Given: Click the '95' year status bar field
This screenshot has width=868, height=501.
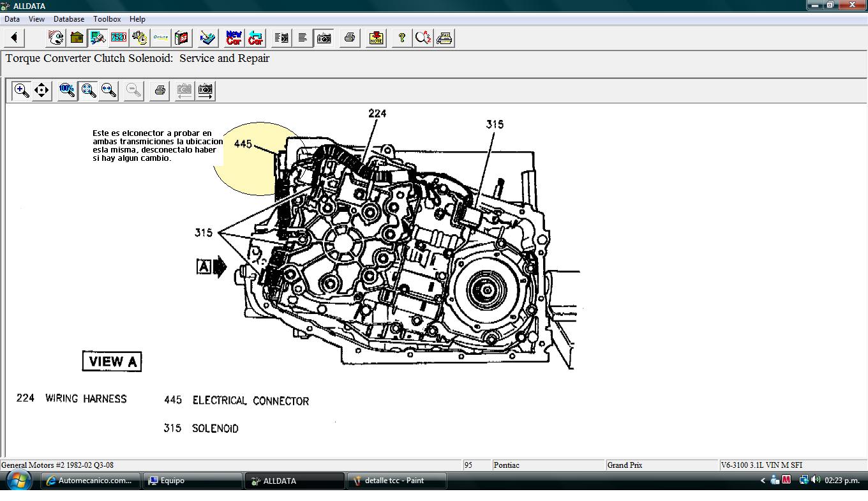Looking at the screenshot, I should 477,465.
